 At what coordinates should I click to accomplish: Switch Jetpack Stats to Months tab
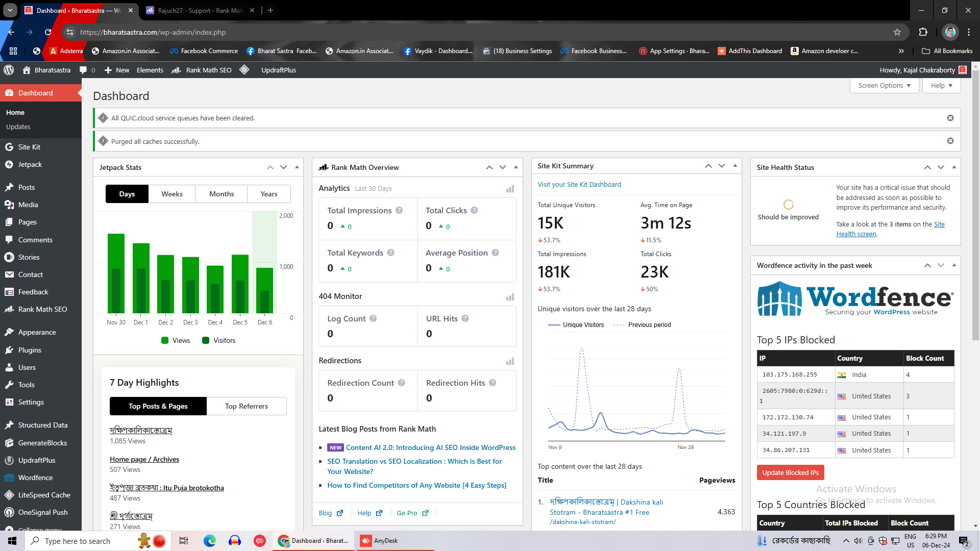[x=222, y=194]
